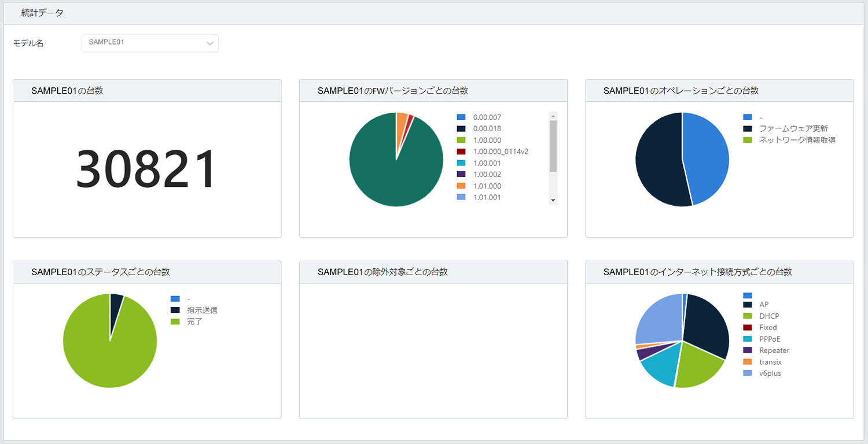The width and height of the screenshot is (868, 444).
Task: Toggle 0.00.018 legend label
Action: [487, 128]
